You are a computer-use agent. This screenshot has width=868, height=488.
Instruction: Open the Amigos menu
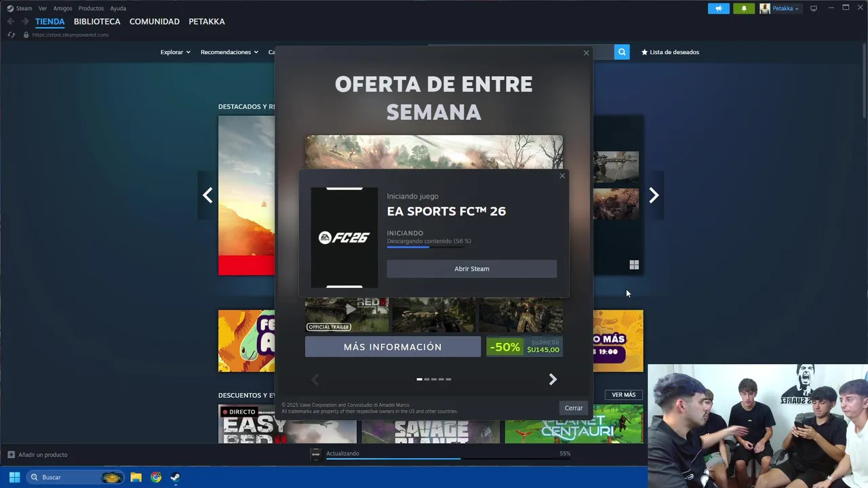point(62,8)
